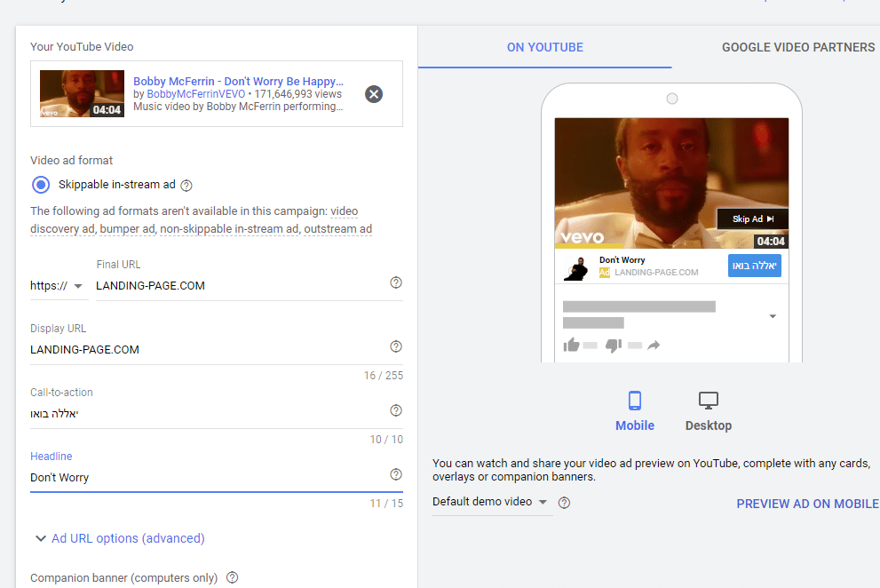Open help icon for Companion banner

click(233, 577)
